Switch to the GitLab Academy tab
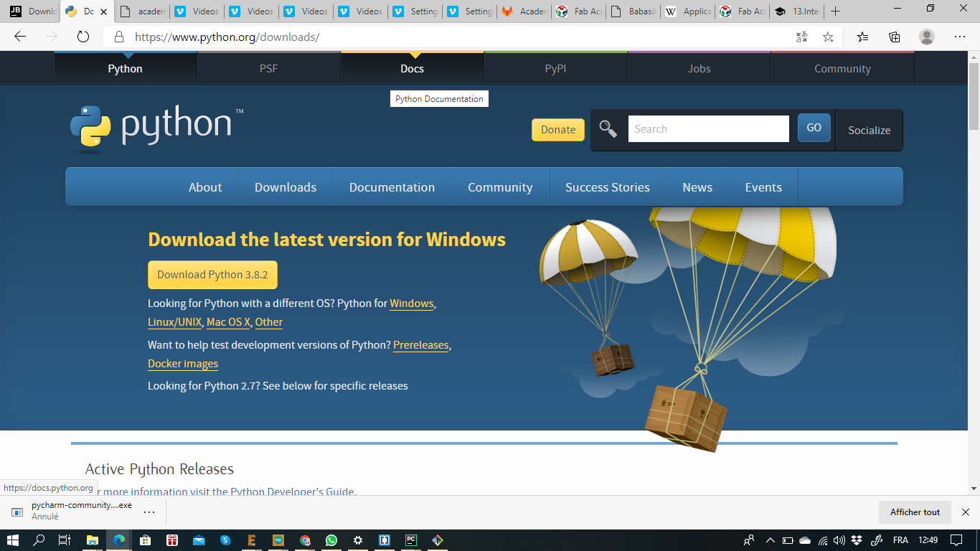The image size is (980, 551). point(525,11)
